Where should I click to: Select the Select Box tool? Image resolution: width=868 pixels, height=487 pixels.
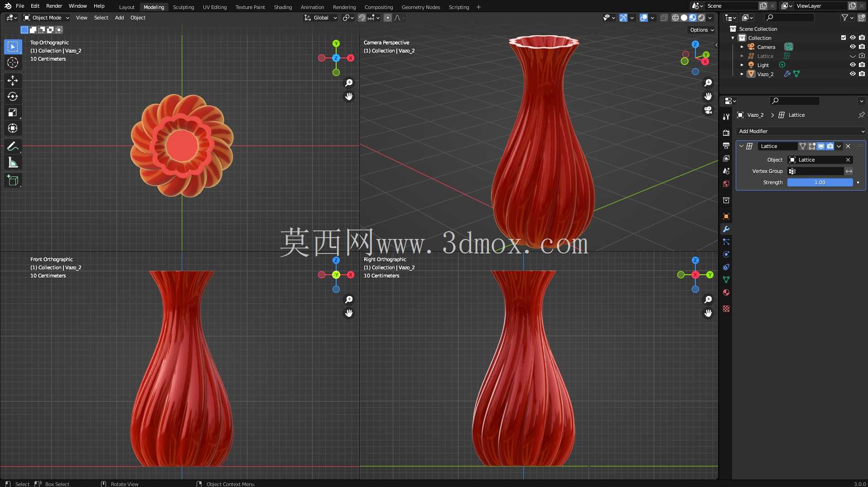[13, 47]
